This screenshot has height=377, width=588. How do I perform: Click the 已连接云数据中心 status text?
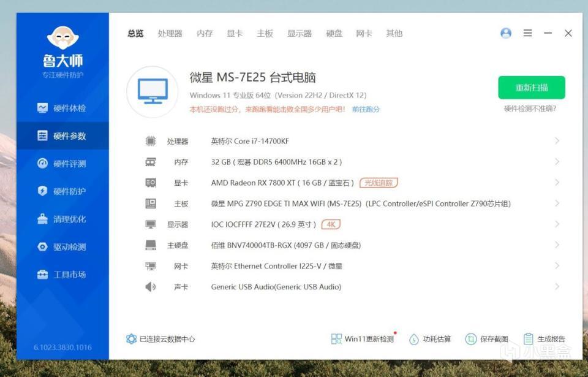point(167,339)
